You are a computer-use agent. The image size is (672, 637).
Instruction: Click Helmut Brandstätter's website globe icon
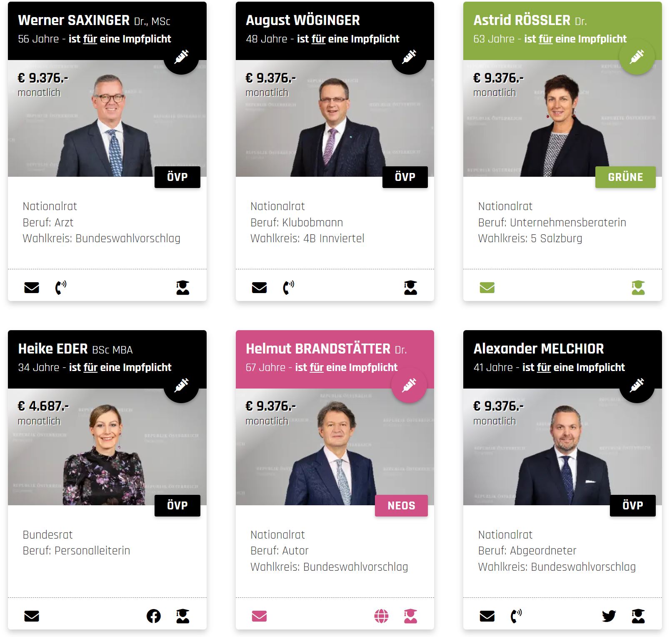click(x=381, y=616)
